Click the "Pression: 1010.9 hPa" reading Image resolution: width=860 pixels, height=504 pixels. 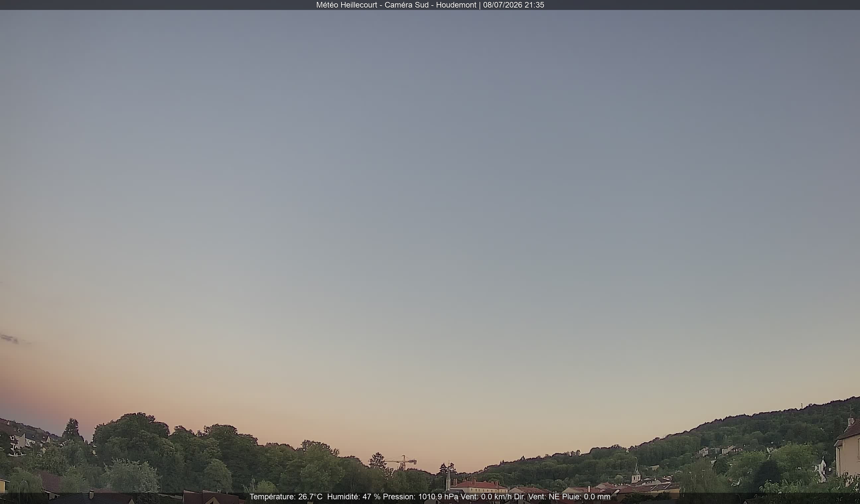(420, 497)
